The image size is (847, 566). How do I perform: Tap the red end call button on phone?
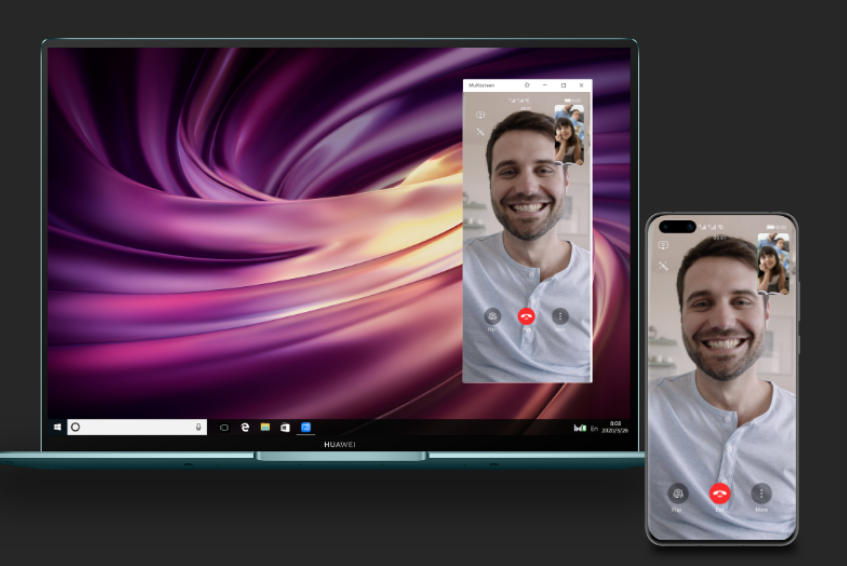pos(719,493)
